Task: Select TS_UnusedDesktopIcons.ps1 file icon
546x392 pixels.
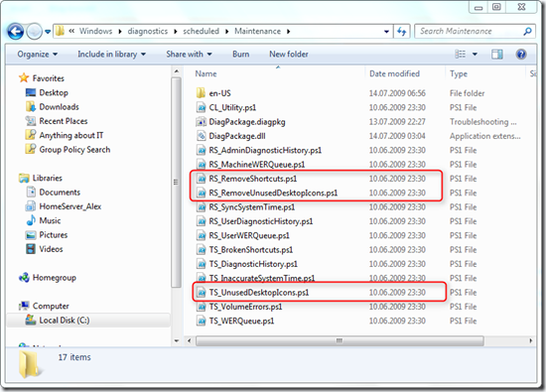Action: pos(201,293)
